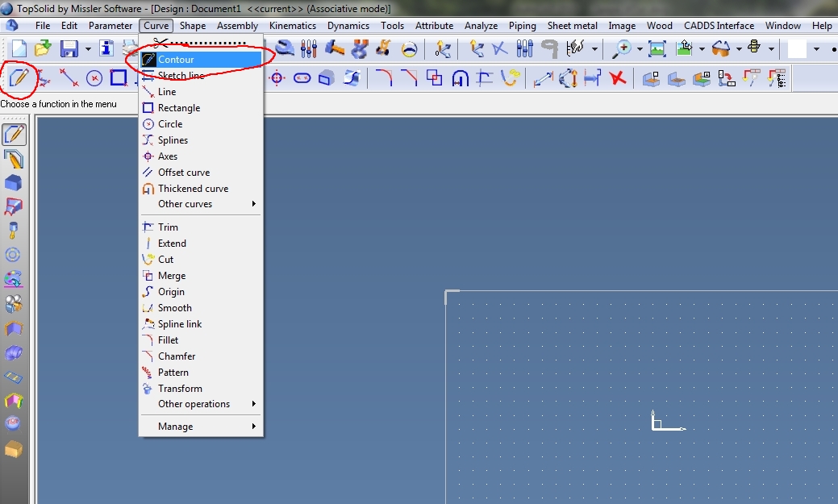Open a file with the folder icon
This screenshot has width=838, height=504.
[x=43, y=48]
